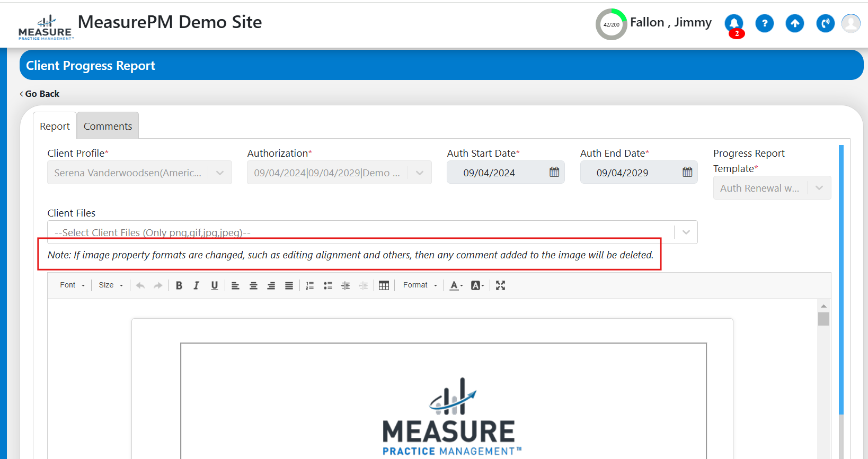Decrease indent in editor
The image size is (868, 459).
click(x=363, y=285)
